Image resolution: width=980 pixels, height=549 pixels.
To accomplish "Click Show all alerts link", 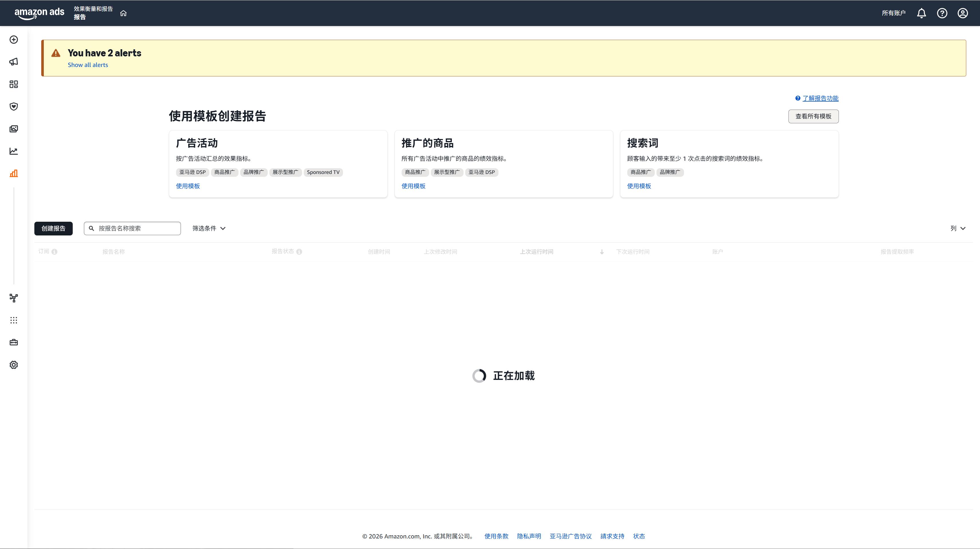I will point(88,65).
